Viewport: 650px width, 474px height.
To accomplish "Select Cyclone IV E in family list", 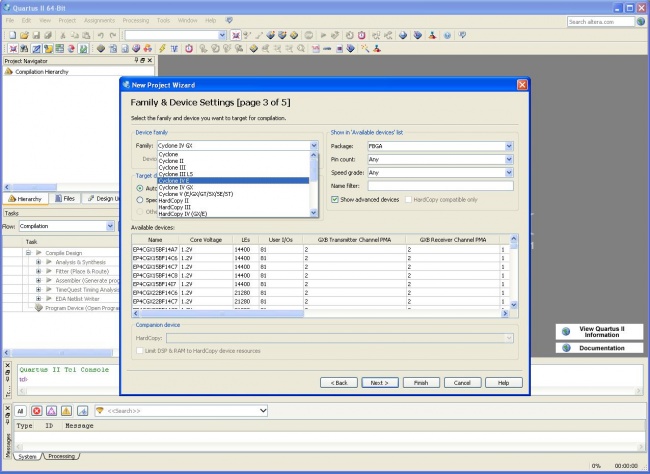I will [233, 181].
